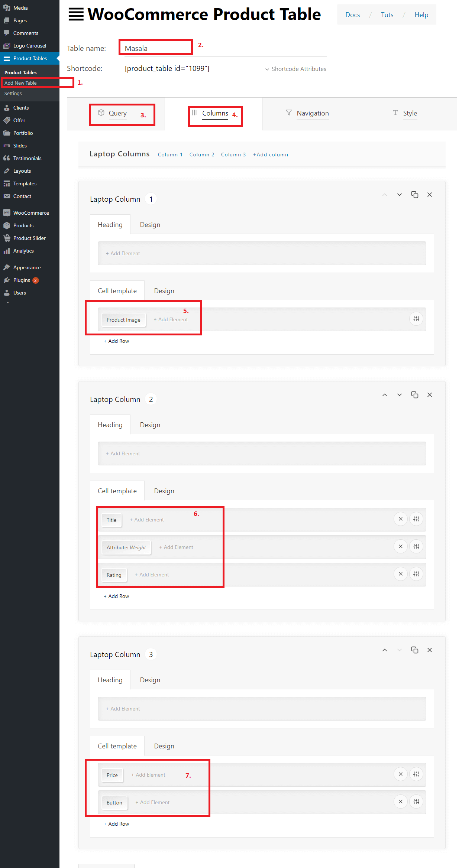Screen dimensions: 475x868
Task: Add heading element in Laptop Column 3
Action: pos(123,709)
